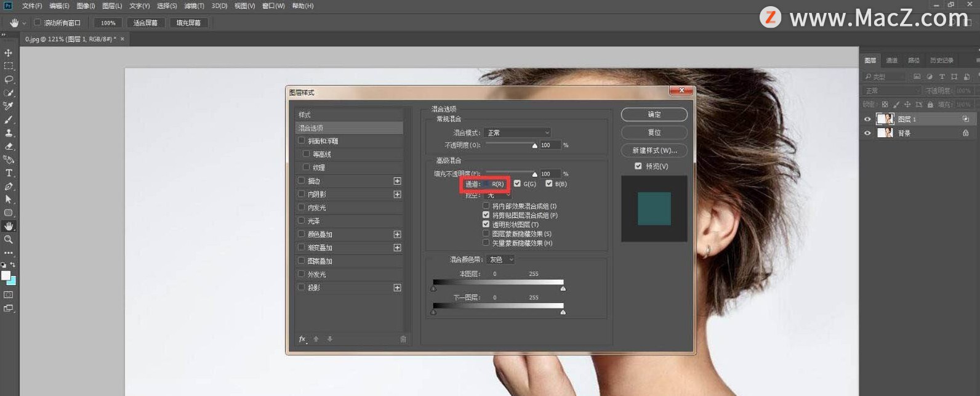The image size is (980, 396).
Task: Select the Type tool
Action: (x=9, y=173)
